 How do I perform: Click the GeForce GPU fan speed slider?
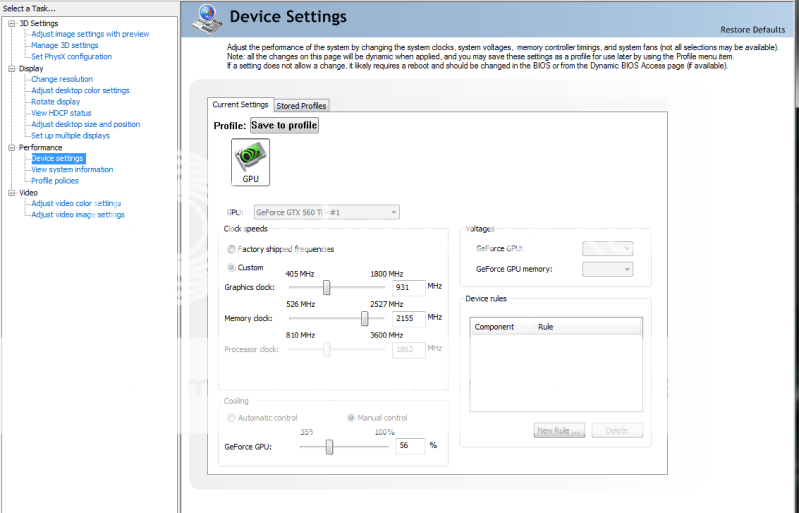pos(329,446)
